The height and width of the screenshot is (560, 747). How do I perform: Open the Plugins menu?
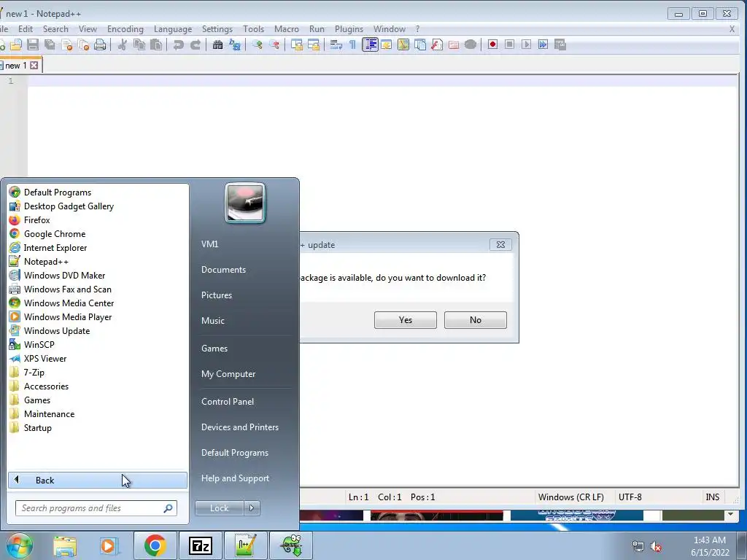[349, 29]
